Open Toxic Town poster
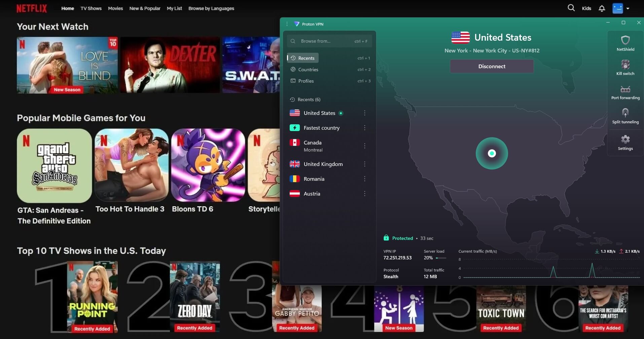This screenshot has height=339, width=644. pyautogui.click(x=501, y=308)
